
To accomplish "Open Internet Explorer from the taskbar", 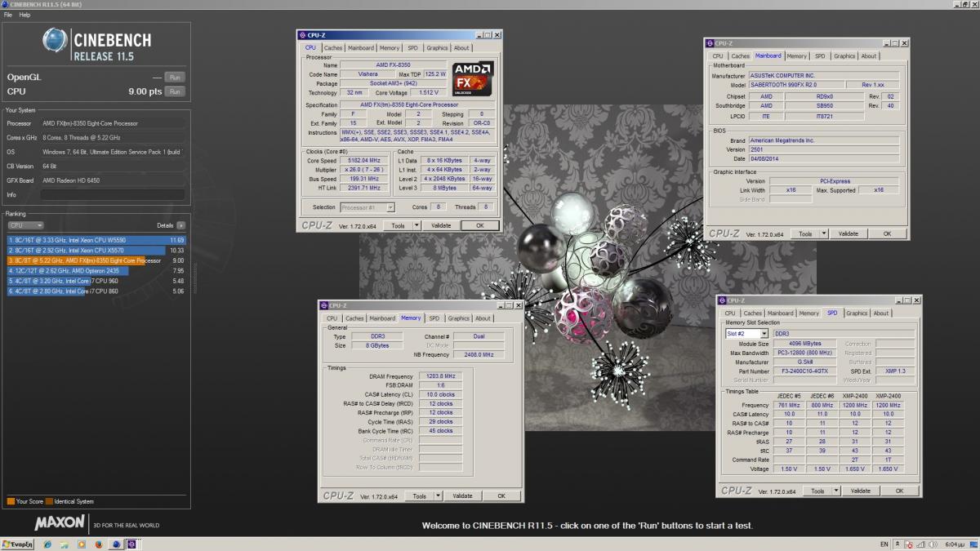I will (x=47, y=544).
